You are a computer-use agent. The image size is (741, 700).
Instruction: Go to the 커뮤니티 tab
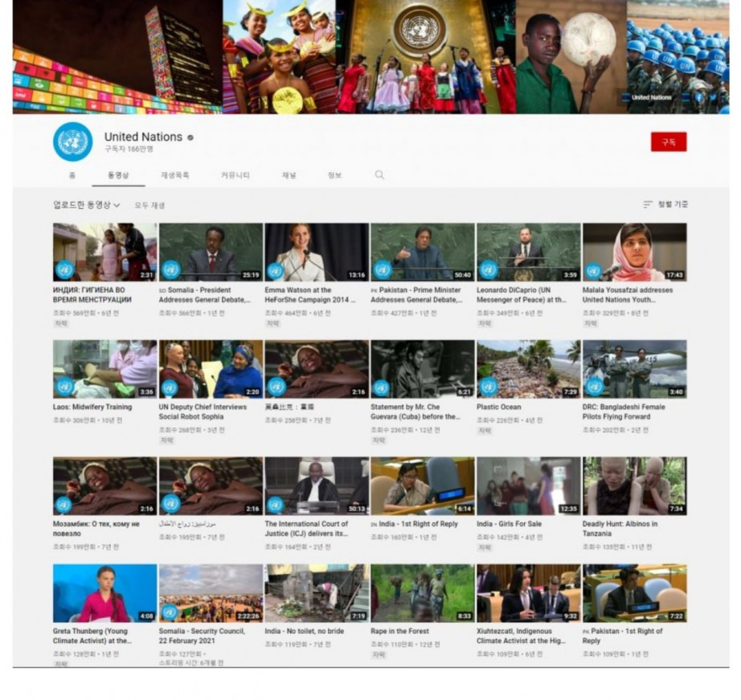(235, 175)
